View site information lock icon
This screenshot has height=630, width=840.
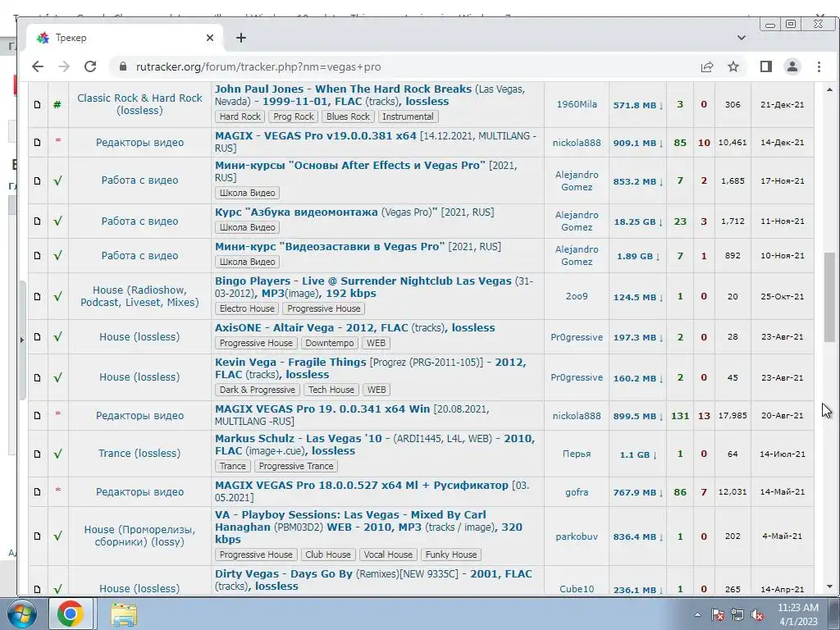pyautogui.click(x=123, y=66)
